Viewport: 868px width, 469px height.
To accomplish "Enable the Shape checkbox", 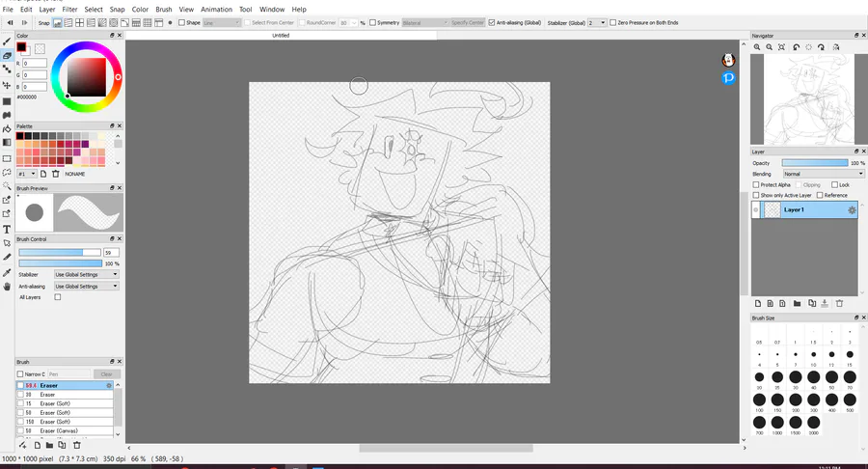I will click(x=181, y=23).
